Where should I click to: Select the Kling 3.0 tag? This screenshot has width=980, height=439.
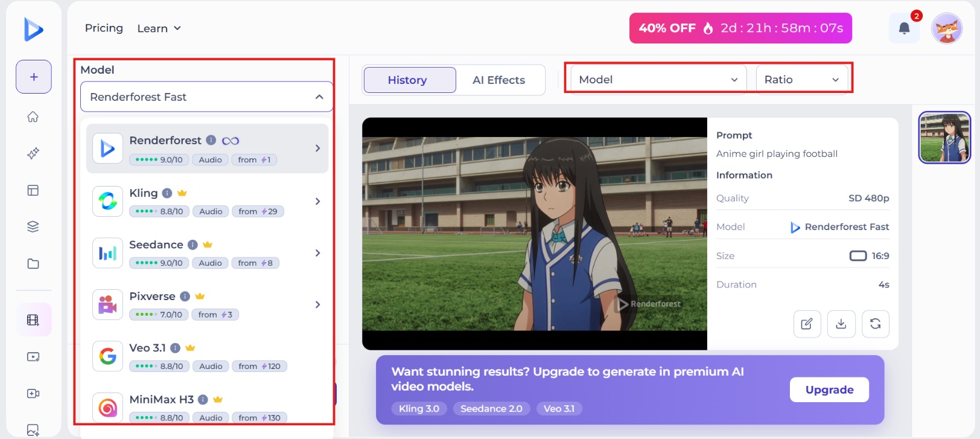[x=419, y=409]
